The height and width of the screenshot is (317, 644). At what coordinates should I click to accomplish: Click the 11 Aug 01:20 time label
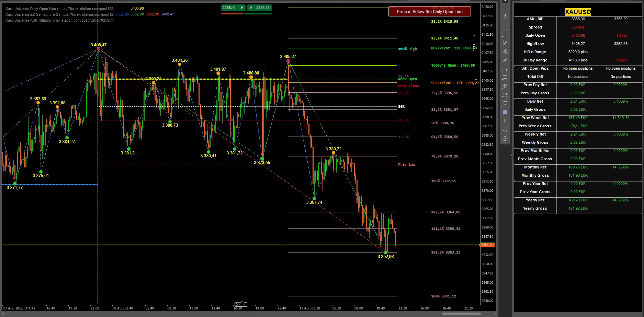[309, 308]
